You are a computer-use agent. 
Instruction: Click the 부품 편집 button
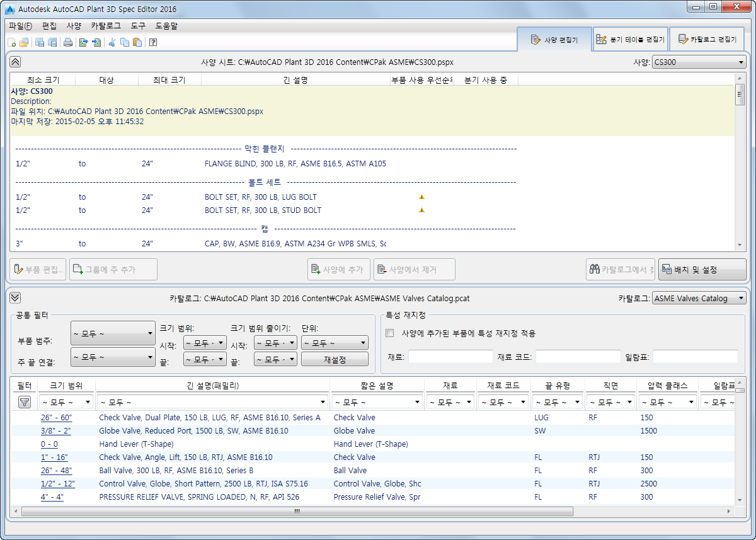38,270
